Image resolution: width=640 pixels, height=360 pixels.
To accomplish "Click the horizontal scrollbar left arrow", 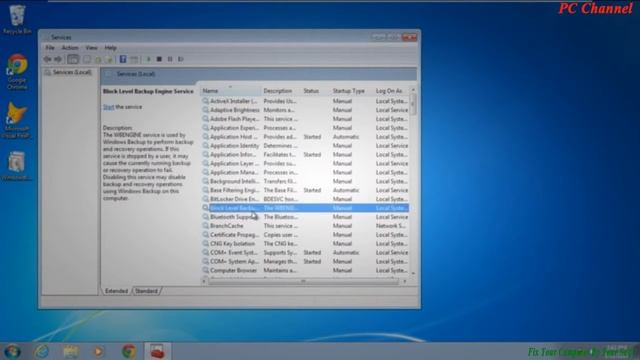I will (x=204, y=281).
